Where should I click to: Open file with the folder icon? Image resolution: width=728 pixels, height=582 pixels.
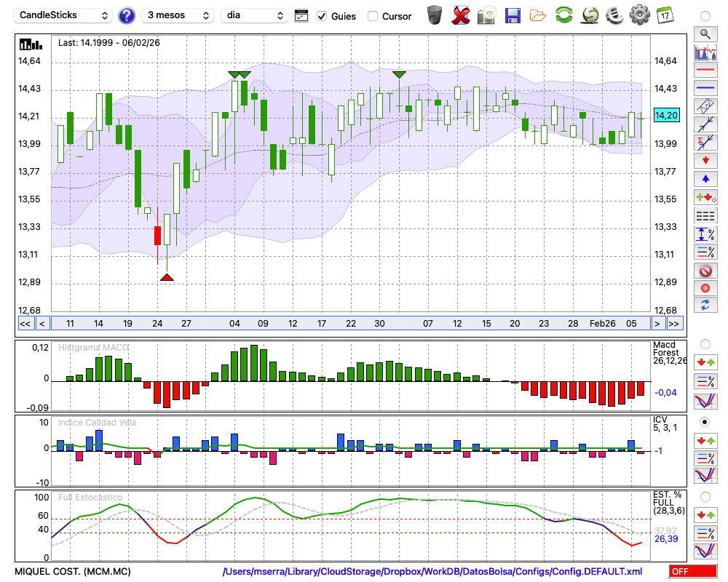[x=538, y=16]
